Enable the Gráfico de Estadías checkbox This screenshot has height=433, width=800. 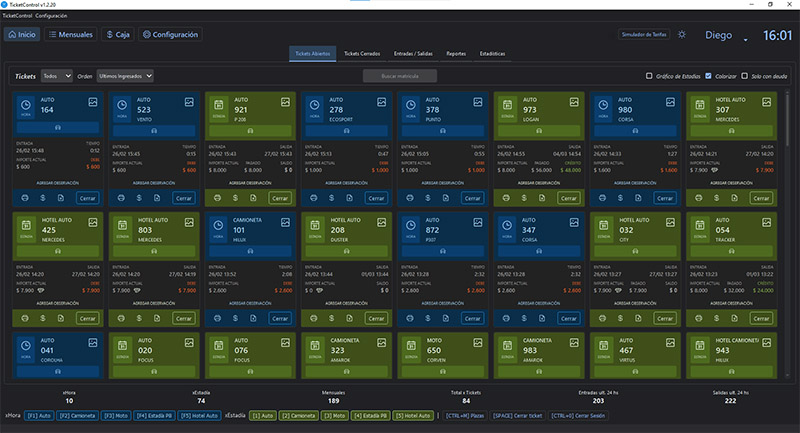coord(650,76)
